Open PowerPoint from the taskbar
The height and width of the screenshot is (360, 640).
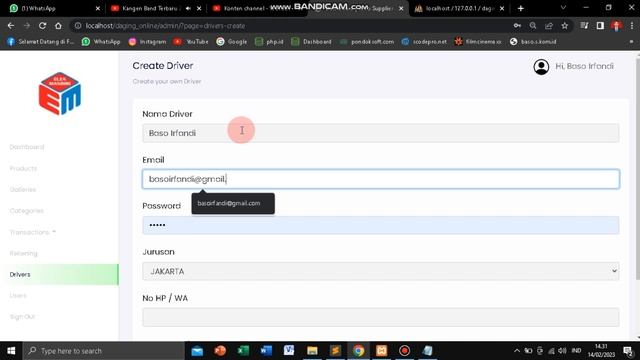pyautogui.click(x=220, y=351)
